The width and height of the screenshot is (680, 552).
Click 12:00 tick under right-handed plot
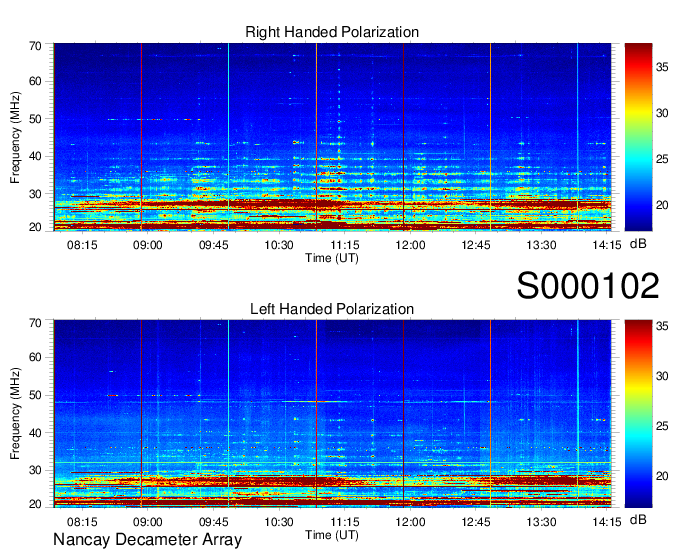pyautogui.click(x=410, y=245)
